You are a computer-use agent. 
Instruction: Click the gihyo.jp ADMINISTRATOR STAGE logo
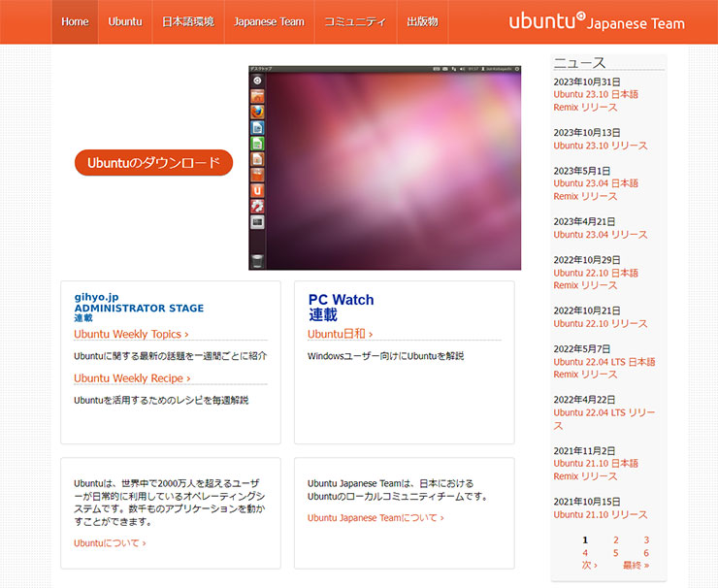pos(139,308)
